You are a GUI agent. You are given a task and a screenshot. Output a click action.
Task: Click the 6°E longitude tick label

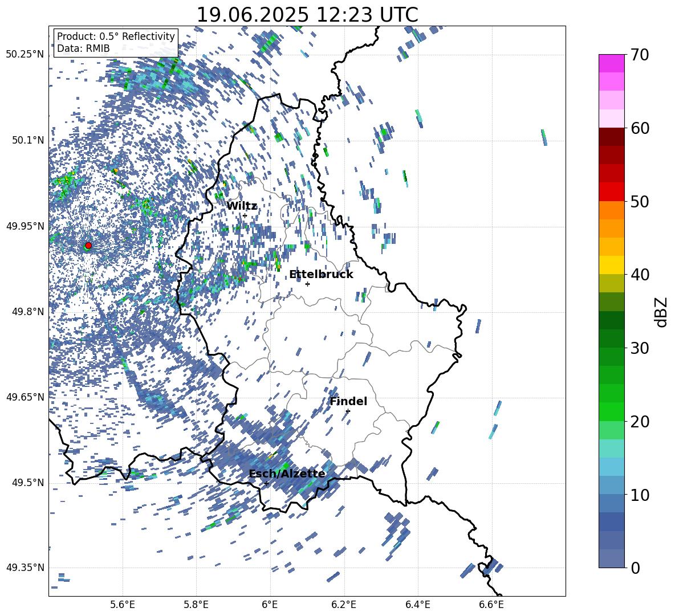[x=270, y=605]
